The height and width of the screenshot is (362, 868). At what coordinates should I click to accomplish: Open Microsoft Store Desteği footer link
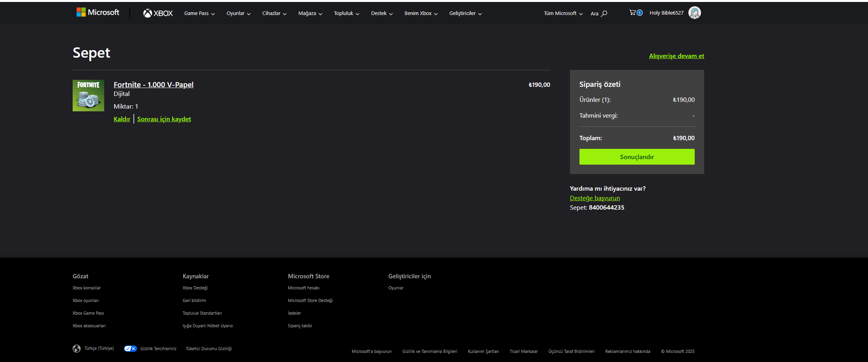(x=310, y=300)
